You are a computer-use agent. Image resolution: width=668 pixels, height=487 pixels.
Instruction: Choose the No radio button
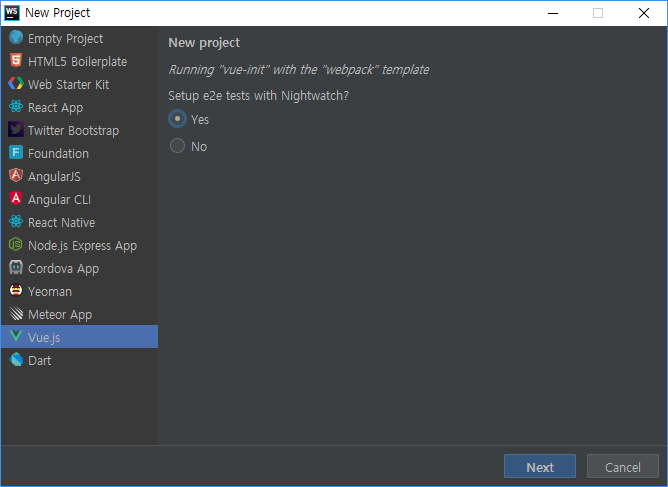point(177,146)
